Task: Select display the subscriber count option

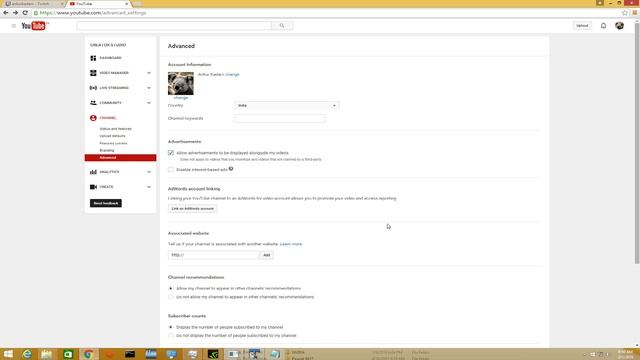Action: 171,327
